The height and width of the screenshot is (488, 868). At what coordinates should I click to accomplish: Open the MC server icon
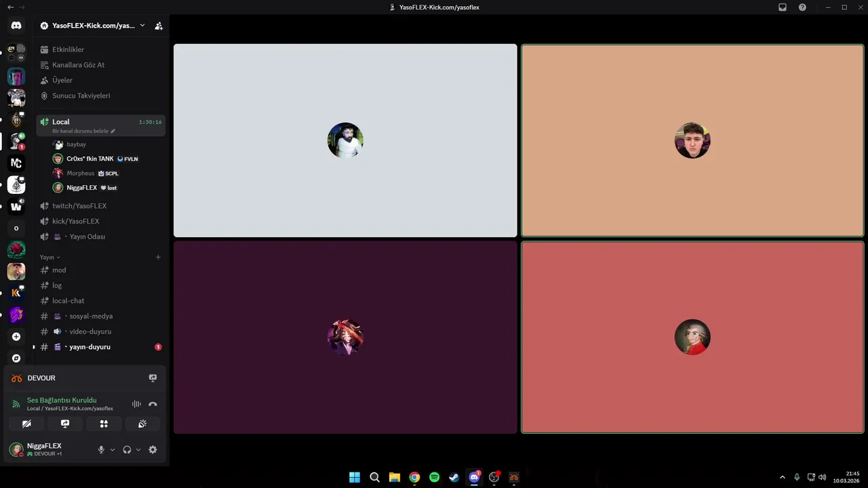click(x=16, y=163)
